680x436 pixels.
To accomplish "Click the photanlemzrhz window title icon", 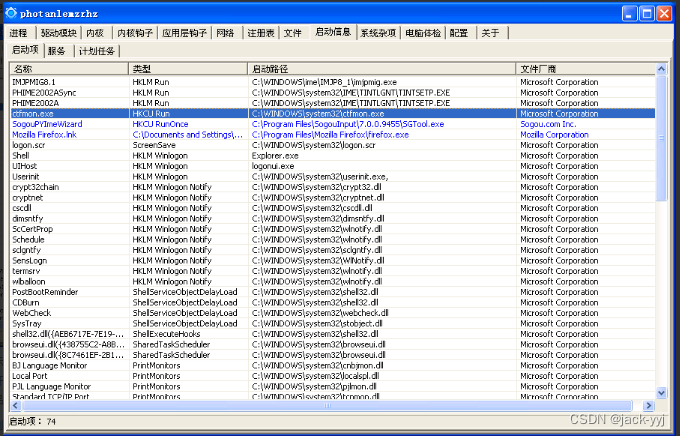I will tap(11, 13).
